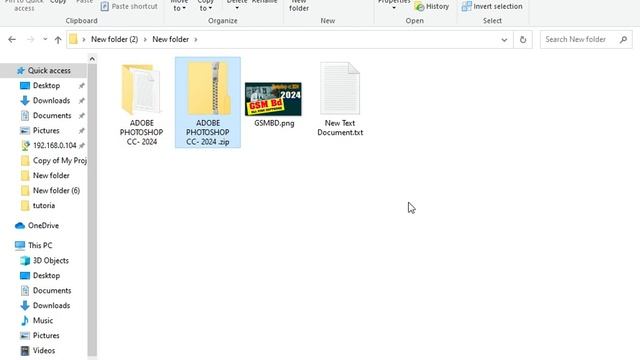Image resolution: width=640 pixels, height=360 pixels.
Task: Open the recent locations dropdown arrow
Action: 45,40
